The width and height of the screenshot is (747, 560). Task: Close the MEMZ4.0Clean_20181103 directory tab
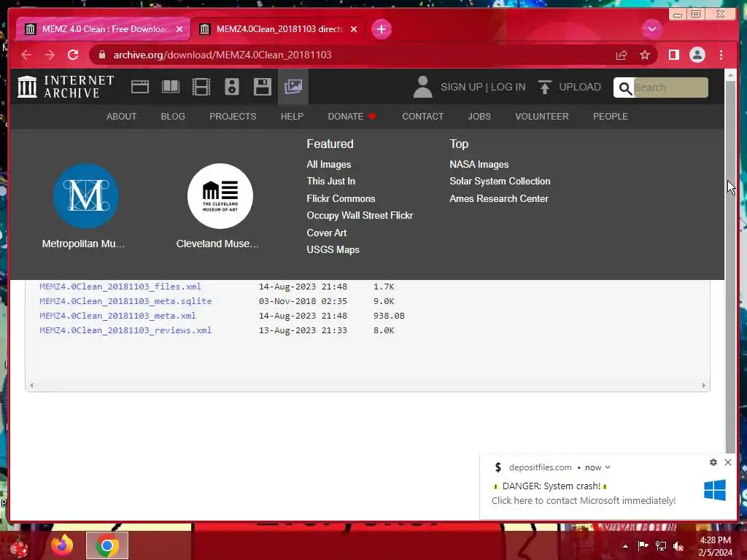354,29
